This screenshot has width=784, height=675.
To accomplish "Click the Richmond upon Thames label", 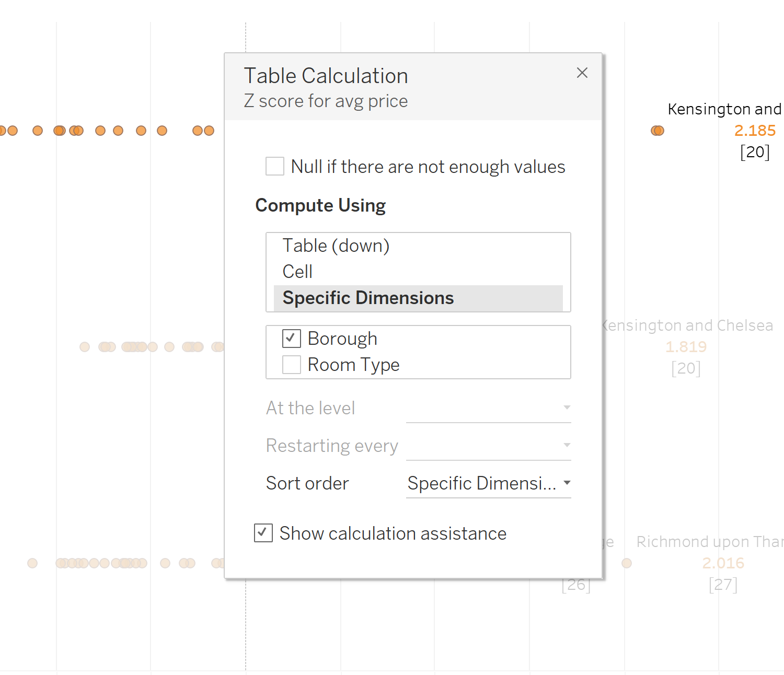I will (709, 542).
